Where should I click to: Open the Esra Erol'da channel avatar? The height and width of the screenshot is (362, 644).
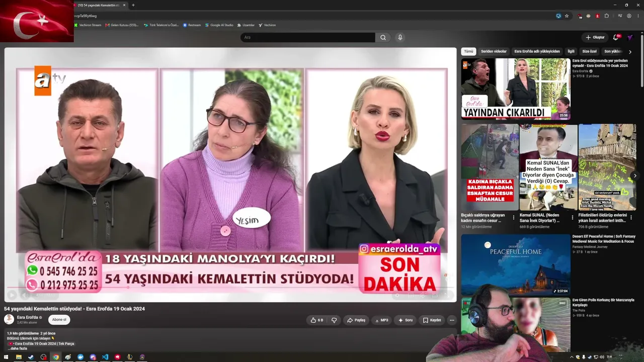9,319
